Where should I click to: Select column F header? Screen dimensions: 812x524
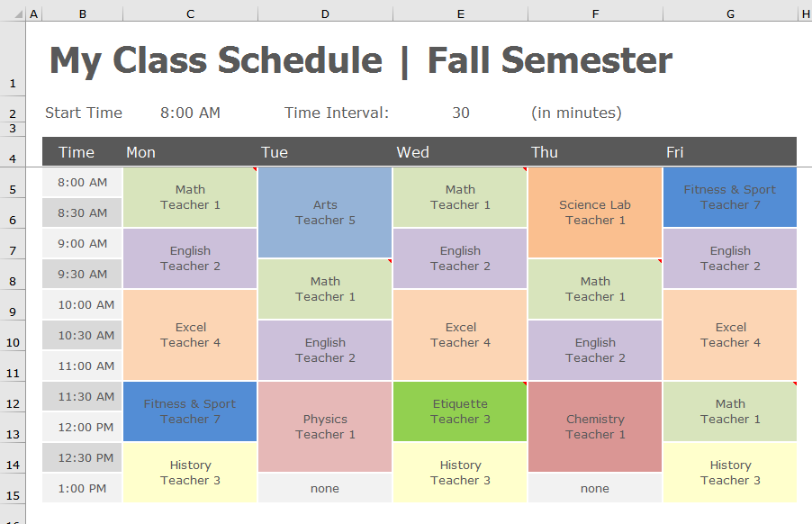(595, 14)
